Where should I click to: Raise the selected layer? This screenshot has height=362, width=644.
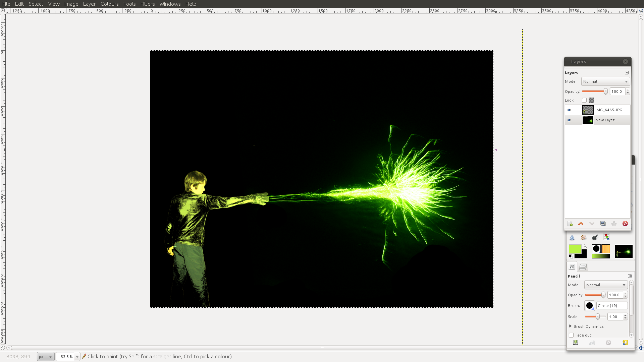[581, 224]
